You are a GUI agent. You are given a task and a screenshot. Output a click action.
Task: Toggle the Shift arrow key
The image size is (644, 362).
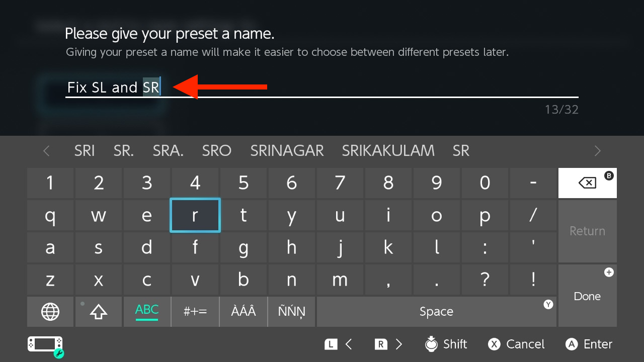[x=99, y=312]
